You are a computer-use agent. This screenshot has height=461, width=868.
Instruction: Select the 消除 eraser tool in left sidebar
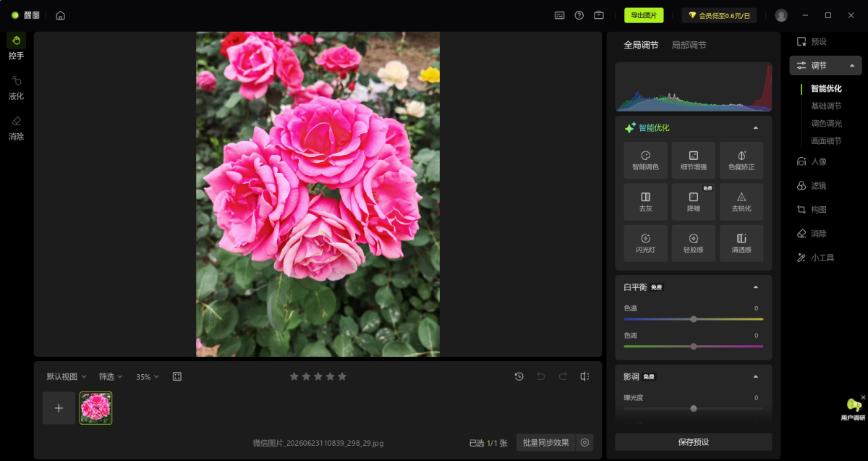click(x=16, y=127)
